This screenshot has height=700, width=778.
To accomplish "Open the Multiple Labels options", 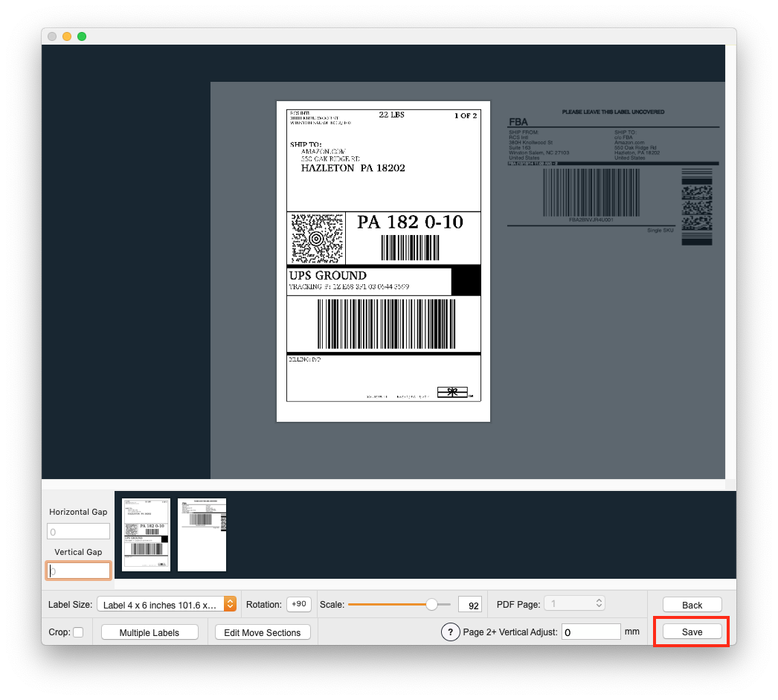I will coord(150,632).
